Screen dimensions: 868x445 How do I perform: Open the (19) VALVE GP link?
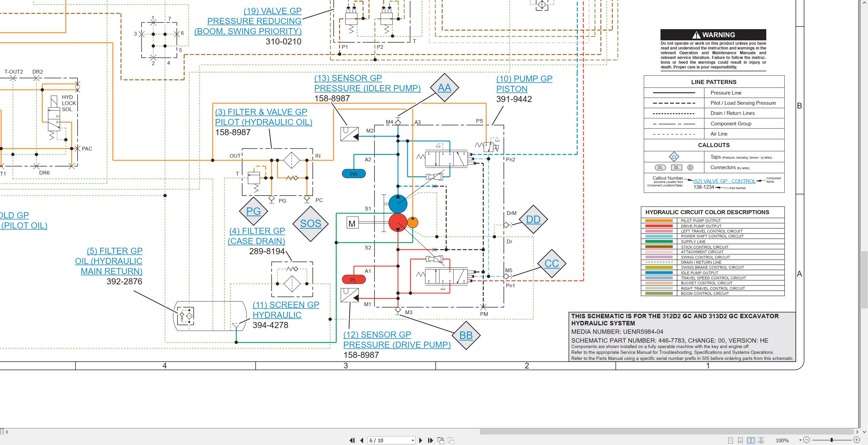(x=248, y=21)
